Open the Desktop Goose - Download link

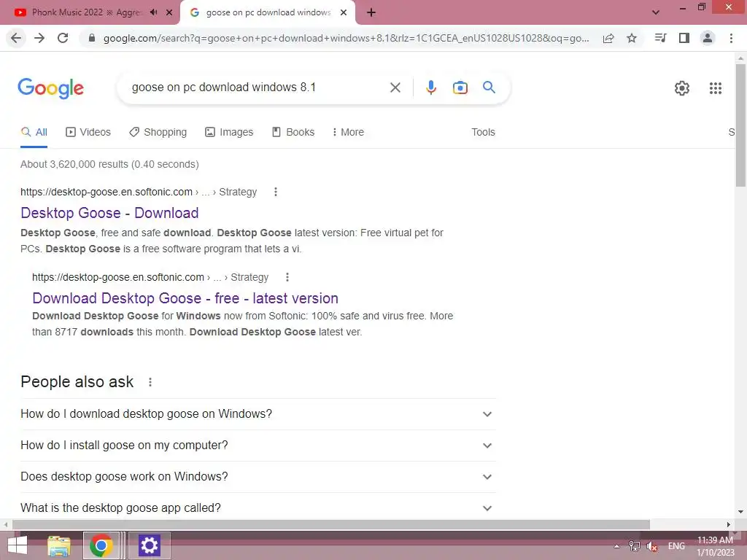109,213
